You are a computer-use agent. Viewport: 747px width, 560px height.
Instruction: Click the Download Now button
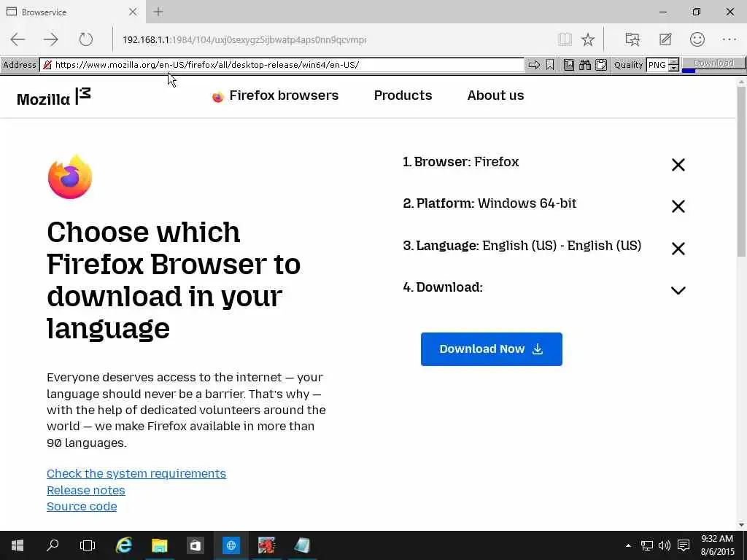coord(491,349)
